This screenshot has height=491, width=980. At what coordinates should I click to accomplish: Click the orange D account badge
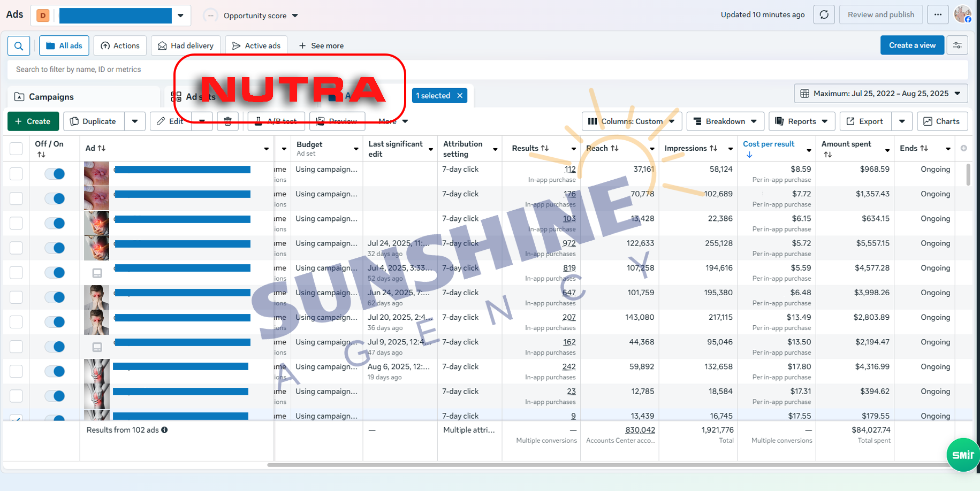pyautogui.click(x=43, y=16)
